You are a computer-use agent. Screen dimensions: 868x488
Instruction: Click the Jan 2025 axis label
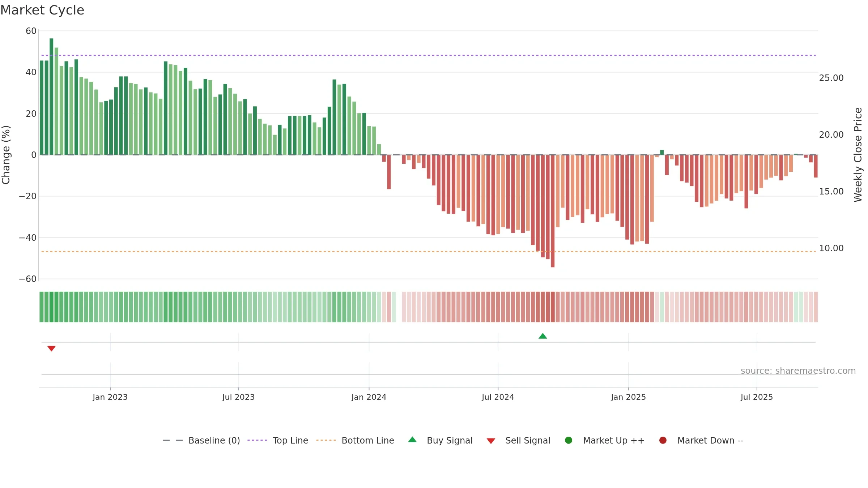628,397
